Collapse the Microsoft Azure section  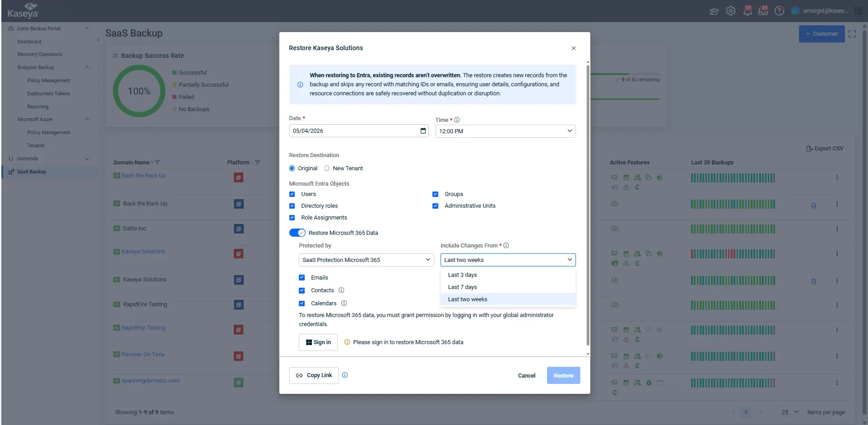pos(87,120)
